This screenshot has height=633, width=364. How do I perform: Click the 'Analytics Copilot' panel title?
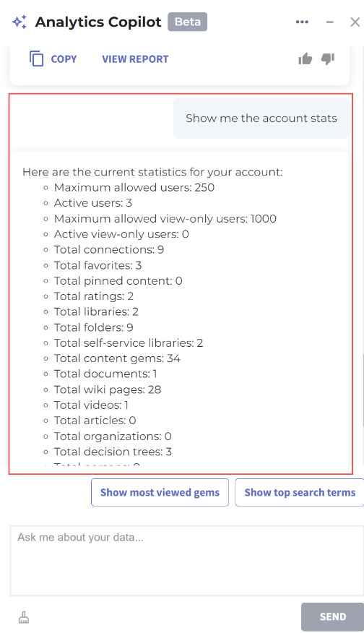(x=98, y=22)
